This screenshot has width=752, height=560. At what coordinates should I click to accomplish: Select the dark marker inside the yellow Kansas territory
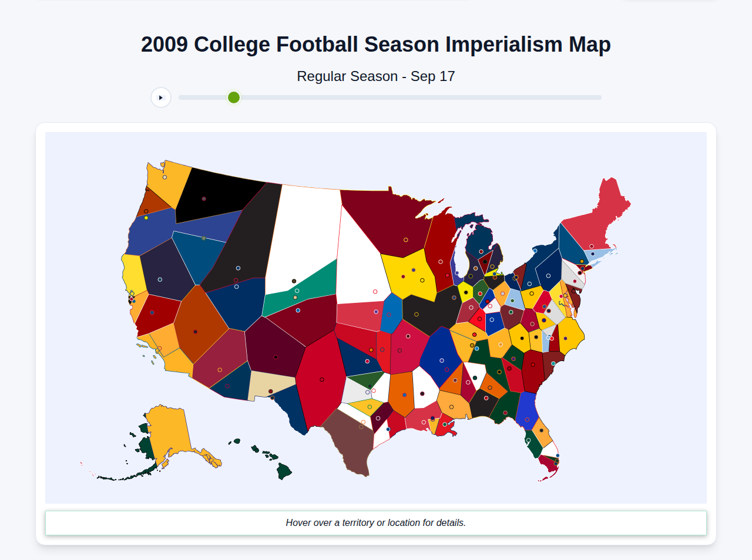[x=403, y=276]
